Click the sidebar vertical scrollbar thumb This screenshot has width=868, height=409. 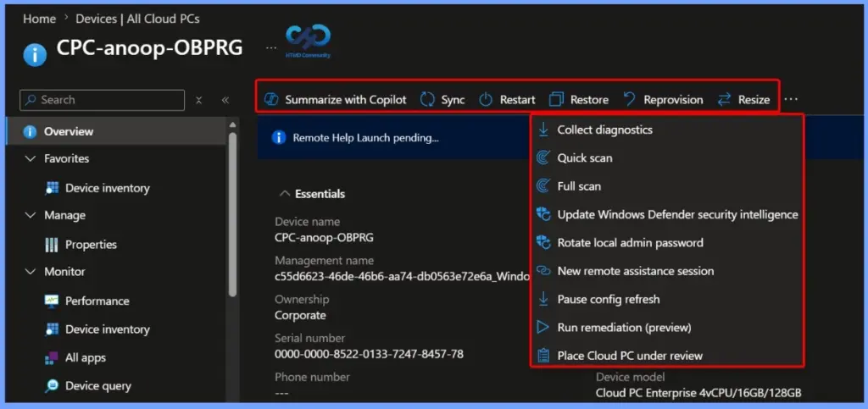point(232,213)
